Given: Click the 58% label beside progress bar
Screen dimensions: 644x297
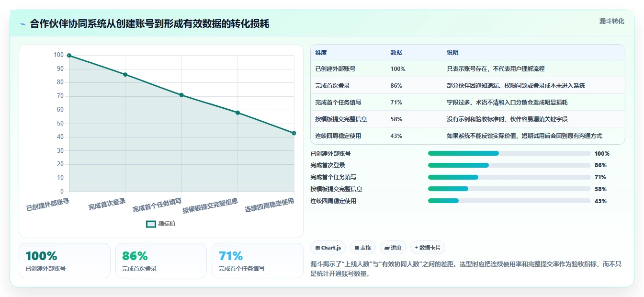Looking at the screenshot, I should (x=600, y=189).
